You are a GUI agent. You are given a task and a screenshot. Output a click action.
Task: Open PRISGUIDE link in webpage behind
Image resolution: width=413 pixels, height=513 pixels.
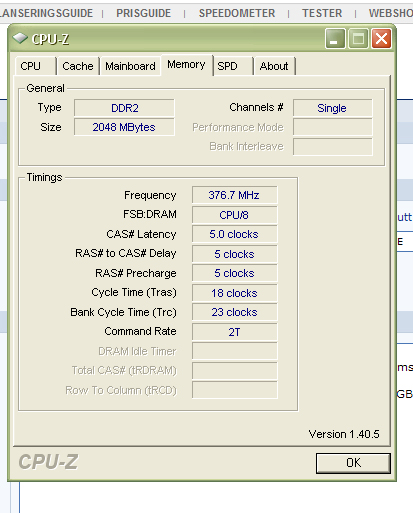pos(143,13)
